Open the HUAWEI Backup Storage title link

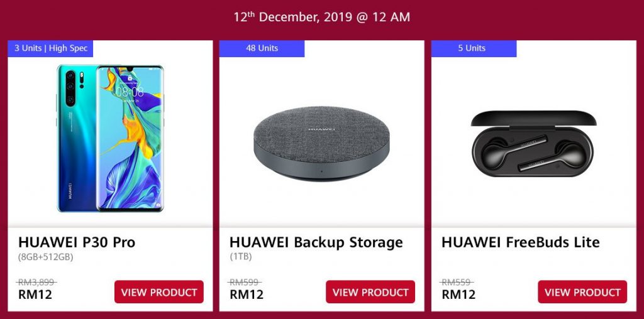pyautogui.click(x=316, y=242)
